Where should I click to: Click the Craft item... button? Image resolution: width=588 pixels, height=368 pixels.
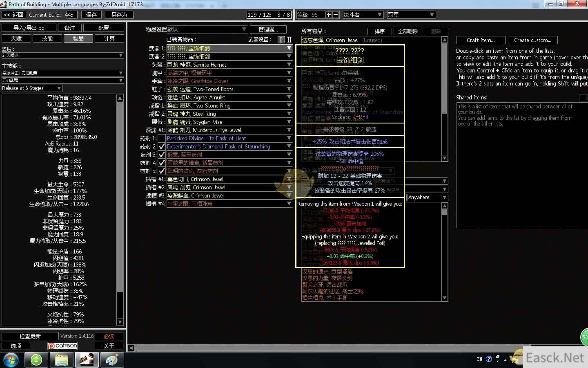[481, 40]
